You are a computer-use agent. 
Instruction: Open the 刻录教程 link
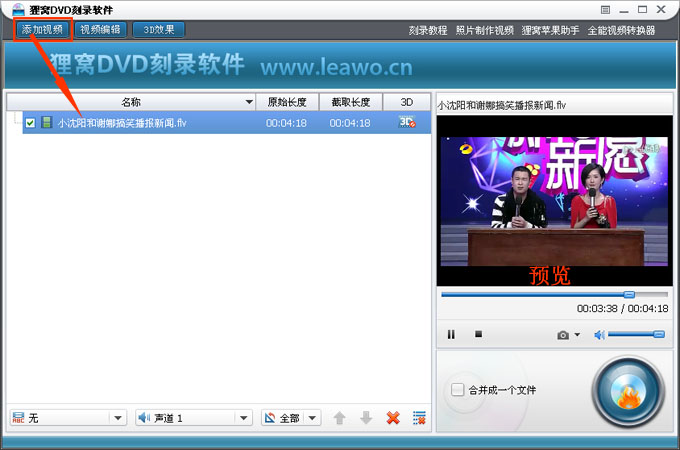click(x=428, y=30)
